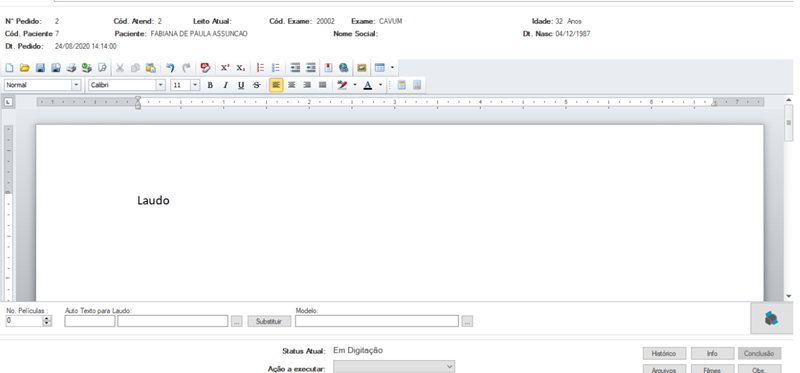Center the text alignment

coord(291,85)
